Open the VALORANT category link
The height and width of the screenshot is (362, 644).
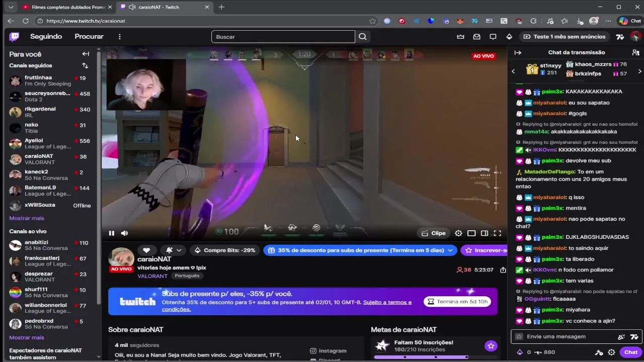152,276
